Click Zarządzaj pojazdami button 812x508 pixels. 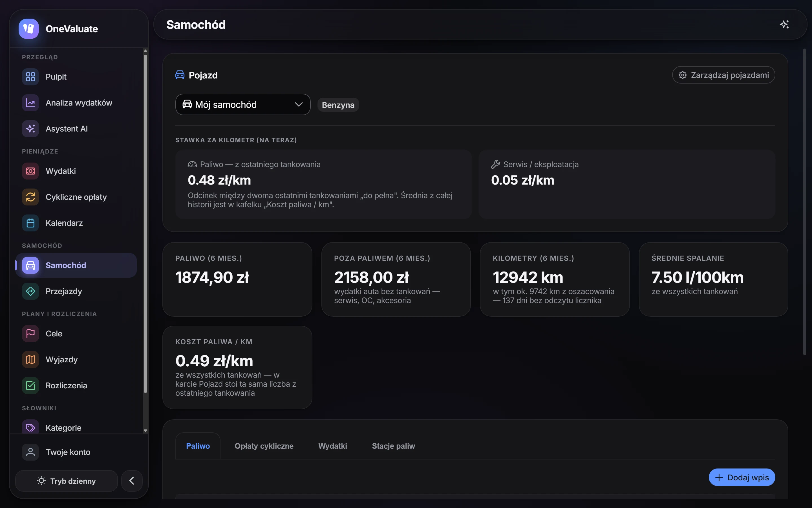pos(724,75)
